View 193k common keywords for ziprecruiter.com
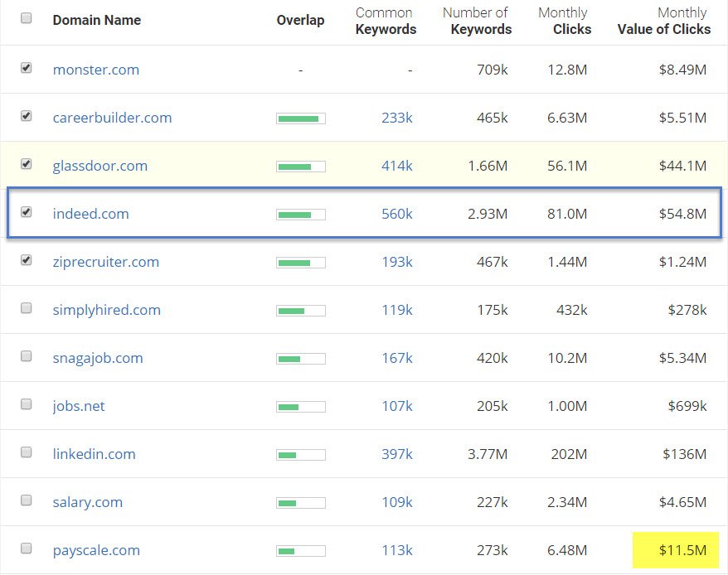Screen dimensions: 728x575 pyautogui.click(x=397, y=262)
